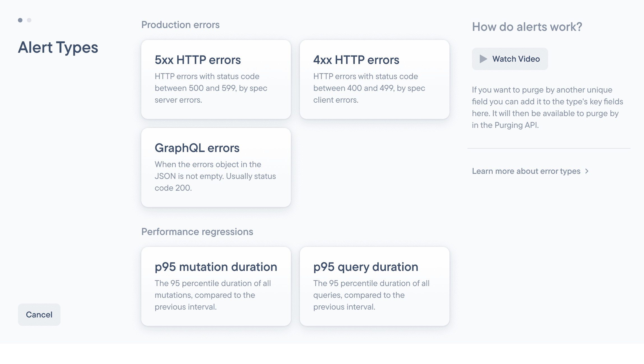Viewport: 644px width, 364px height.
Task: Click the Alert Types heading
Action: click(58, 48)
